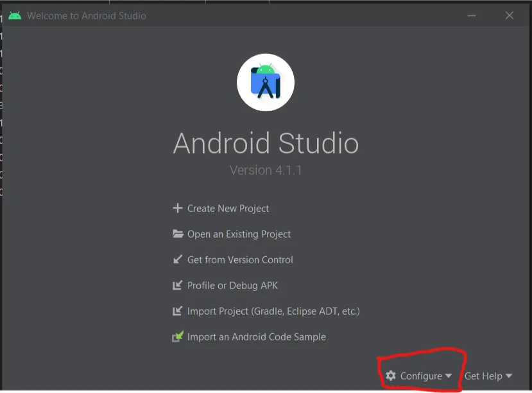The width and height of the screenshot is (532, 393).
Task: Expand the Configure dropdown arrow
Action: click(x=449, y=376)
